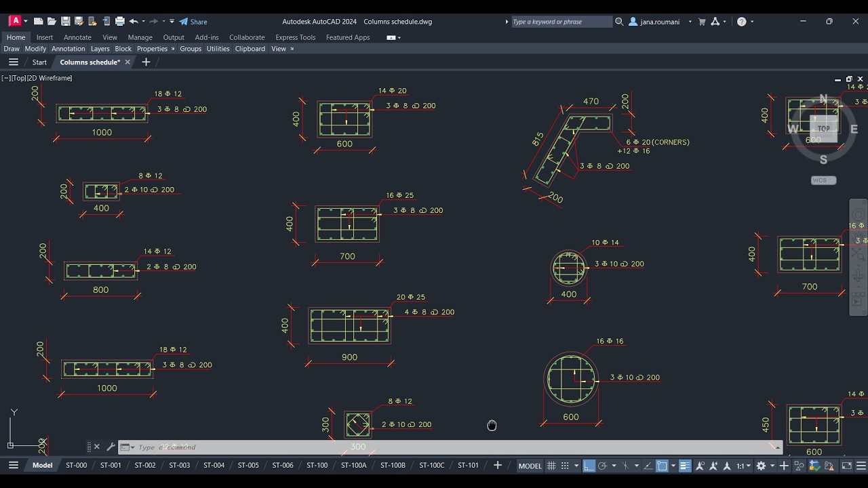
Task: Switch to the ST-003 layout tab
Action: [179, 465]
